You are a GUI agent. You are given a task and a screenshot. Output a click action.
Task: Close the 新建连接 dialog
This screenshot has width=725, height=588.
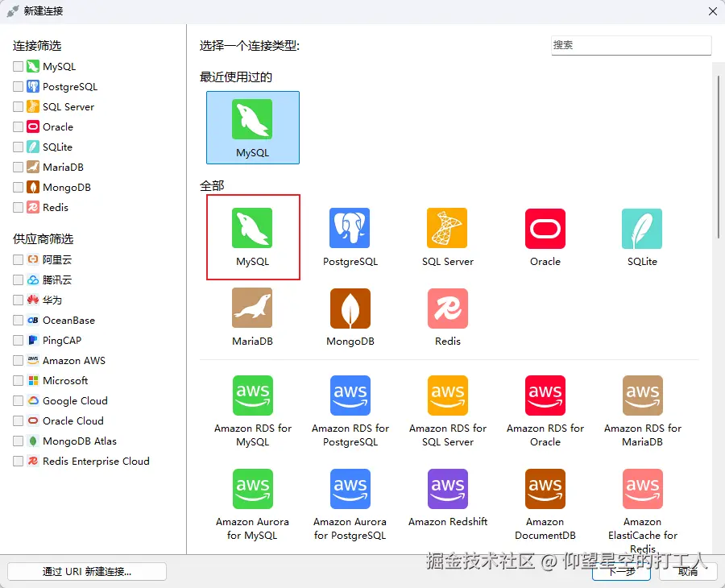[x=713, y=11]
